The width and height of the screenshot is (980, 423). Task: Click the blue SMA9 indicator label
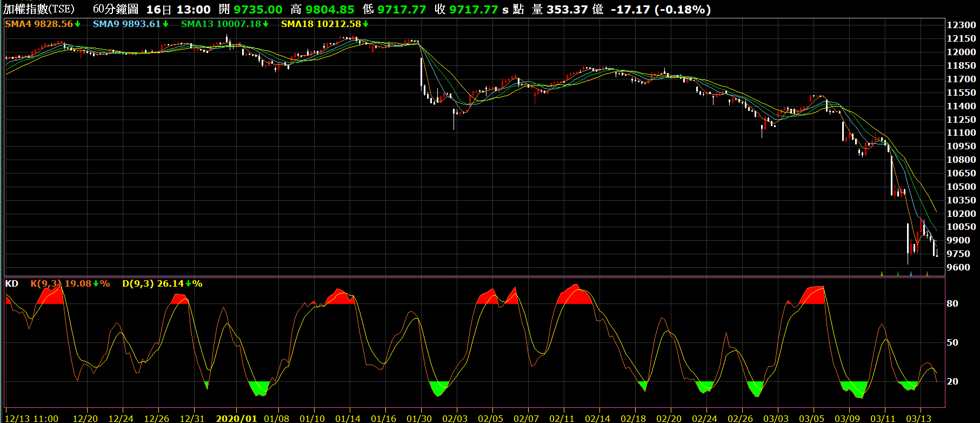(x=106, y=24)
